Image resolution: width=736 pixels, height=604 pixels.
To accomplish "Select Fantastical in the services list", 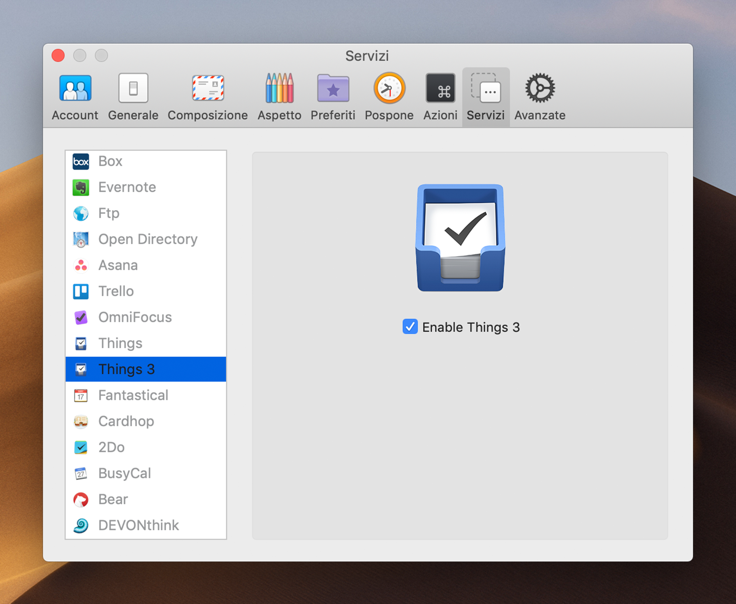I will [146, 396].
